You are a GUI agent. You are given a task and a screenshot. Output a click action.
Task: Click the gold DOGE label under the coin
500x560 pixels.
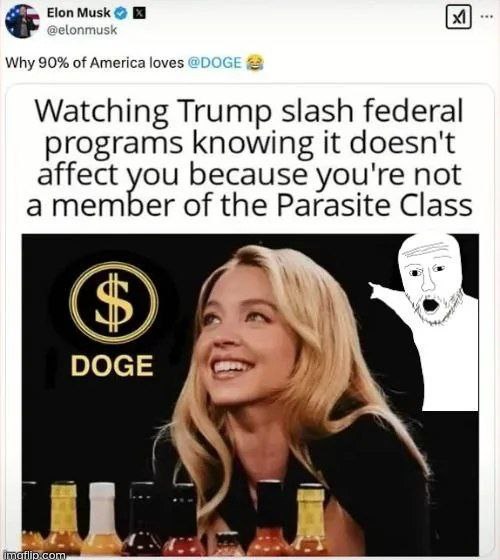click(112, 366)
